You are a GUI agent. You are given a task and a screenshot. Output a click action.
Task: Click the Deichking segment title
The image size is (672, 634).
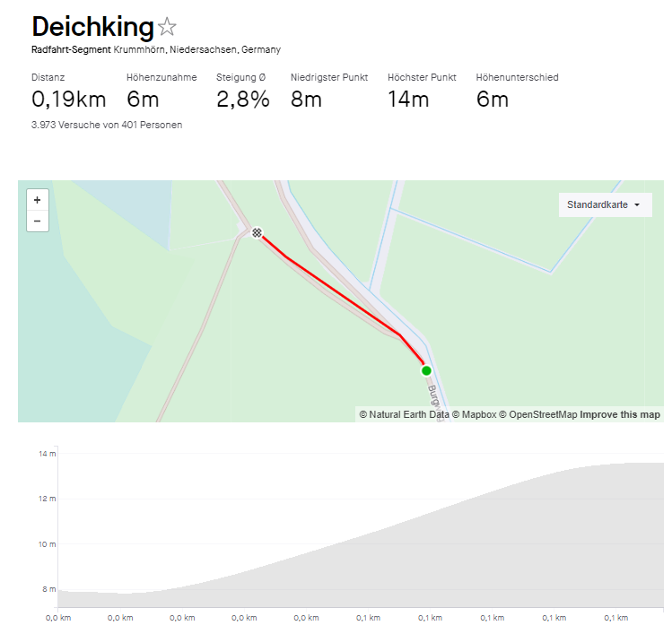(92, 26)
